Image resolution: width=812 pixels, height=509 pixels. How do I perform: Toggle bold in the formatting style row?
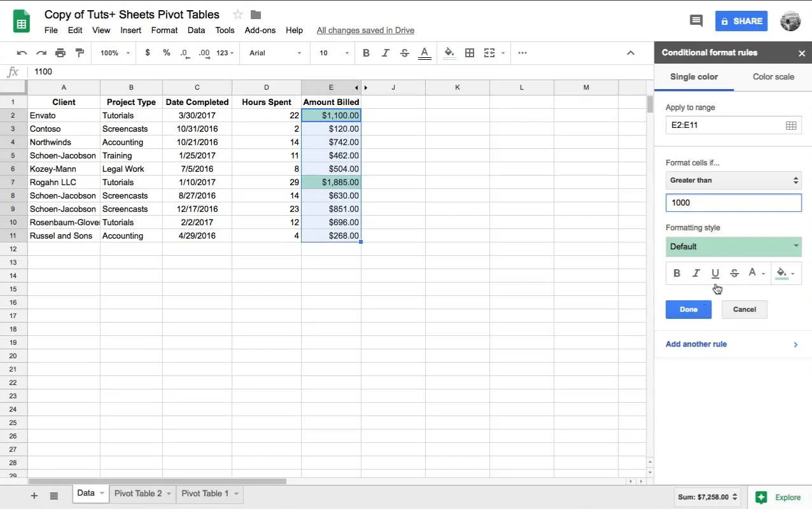(676, 273)
